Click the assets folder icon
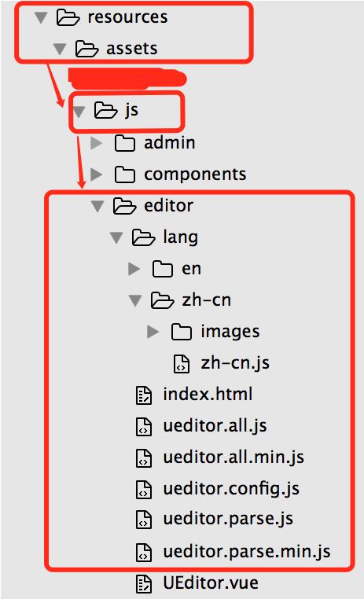The width and height of the screenshot is (364, 599). pos(86,49)
